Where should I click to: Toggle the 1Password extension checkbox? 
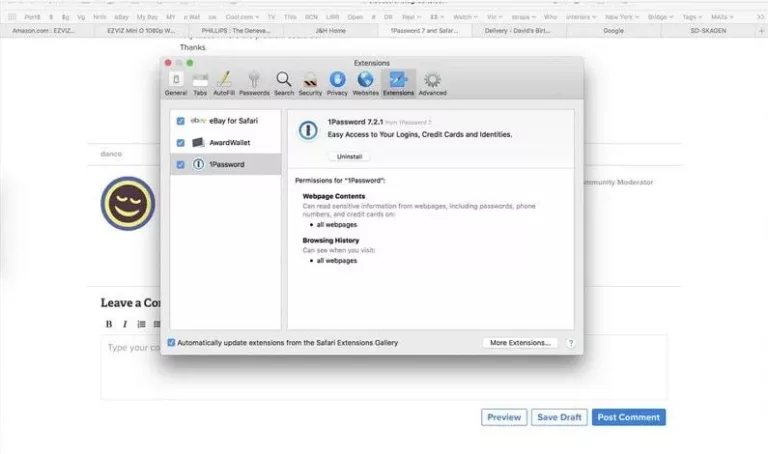(180, 165)
